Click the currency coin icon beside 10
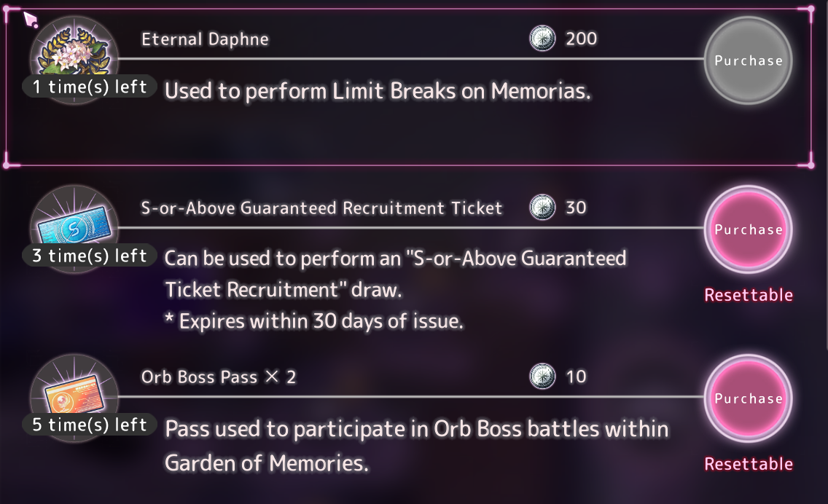The height and width of the screenshot is (504, 828). tap(542, 377)
